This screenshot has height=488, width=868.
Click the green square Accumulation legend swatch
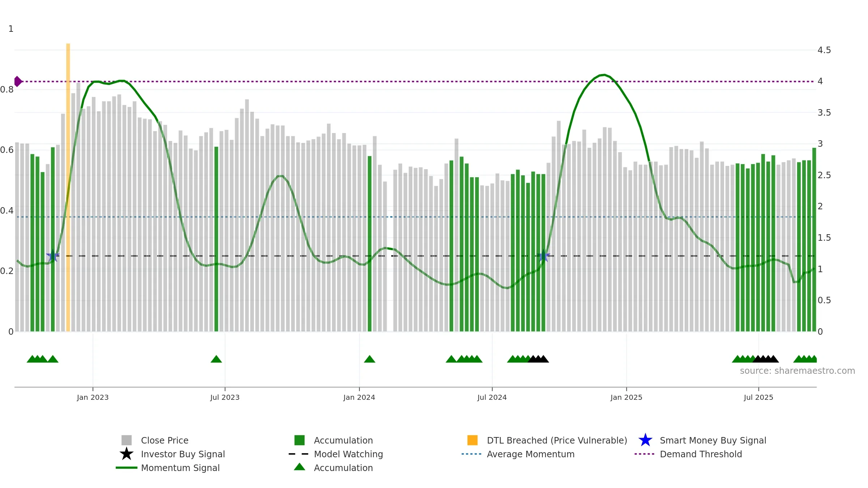click(x=299, y=440)
